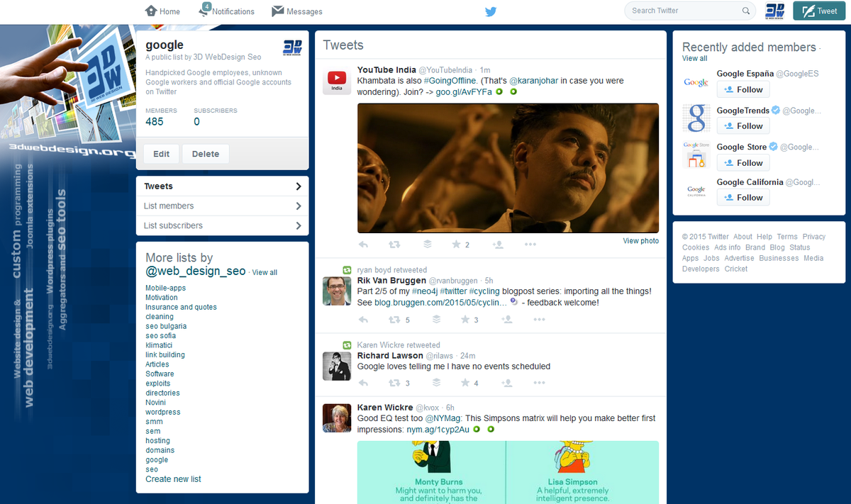Screen dimensions: 851x504
Task: Open the Mobile-apps list
Action: (x=166, y=288)
